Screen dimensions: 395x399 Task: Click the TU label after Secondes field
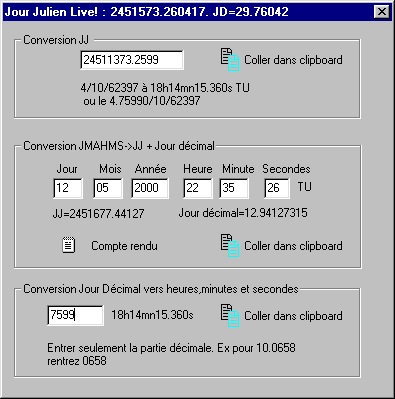[305, 187]
